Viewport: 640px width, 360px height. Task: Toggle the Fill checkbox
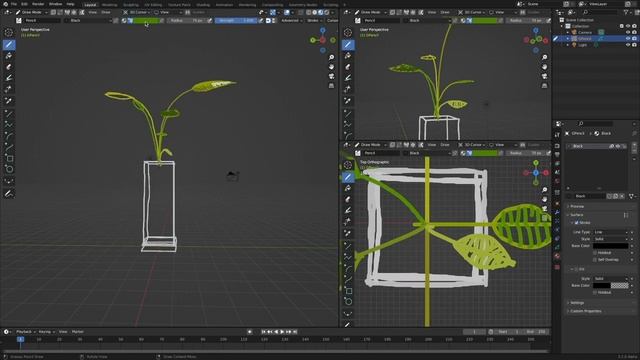(x=576, y=269)
